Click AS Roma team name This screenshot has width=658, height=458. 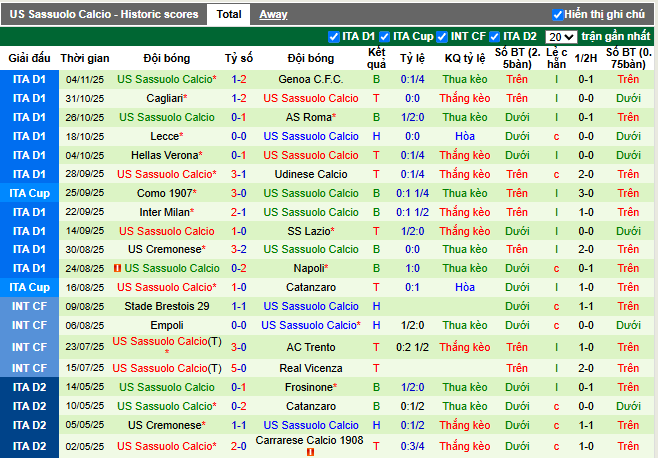coord(311,117)
